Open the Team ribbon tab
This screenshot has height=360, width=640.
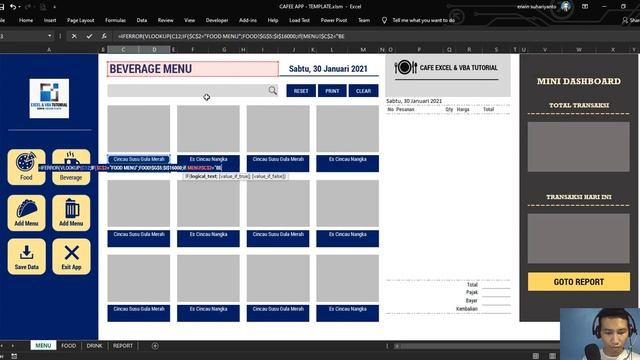tap(364, 20)
